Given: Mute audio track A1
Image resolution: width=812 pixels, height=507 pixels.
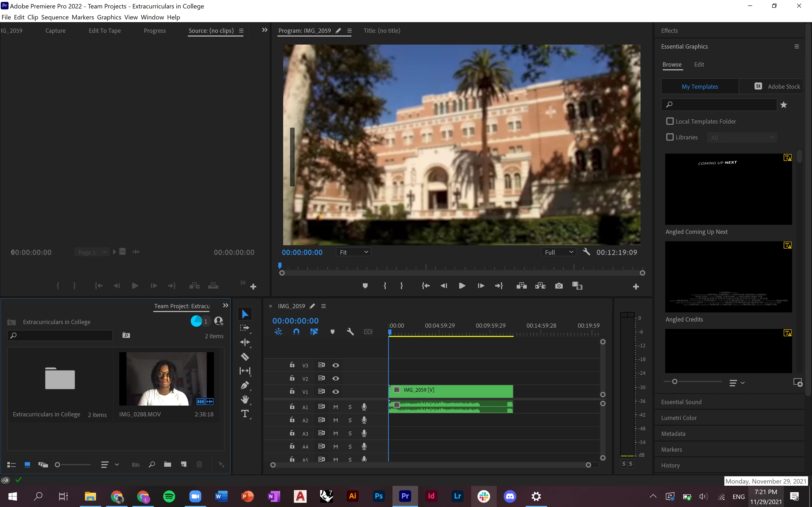Looking at the screenshot, I should point(336,407).
